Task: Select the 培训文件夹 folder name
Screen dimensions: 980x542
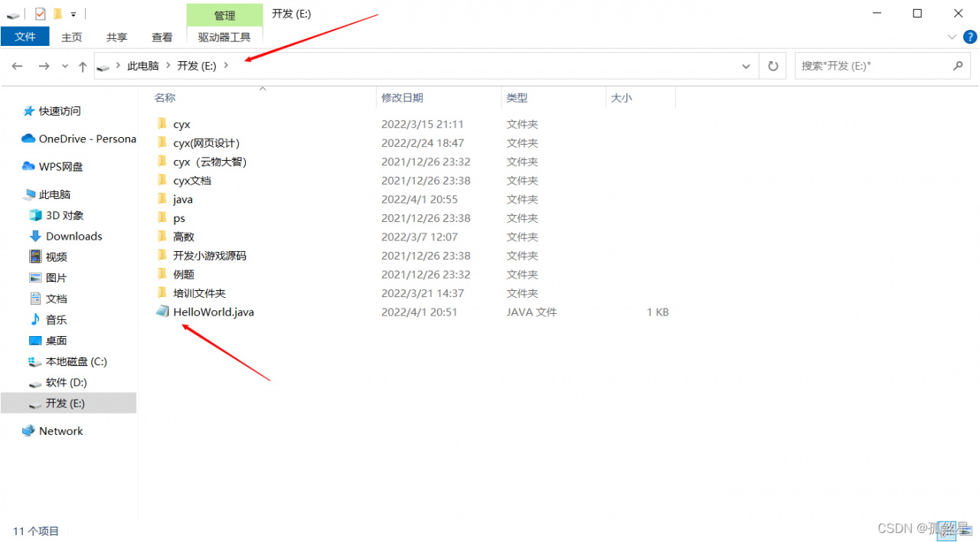Action: click(x=199, y=293)
